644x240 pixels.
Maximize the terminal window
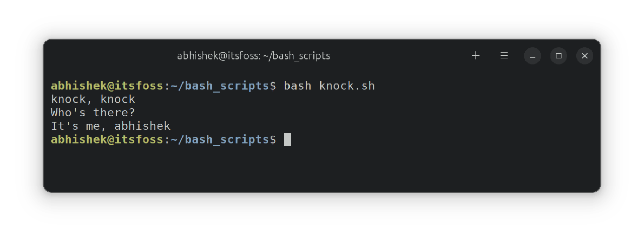point(558,56)
